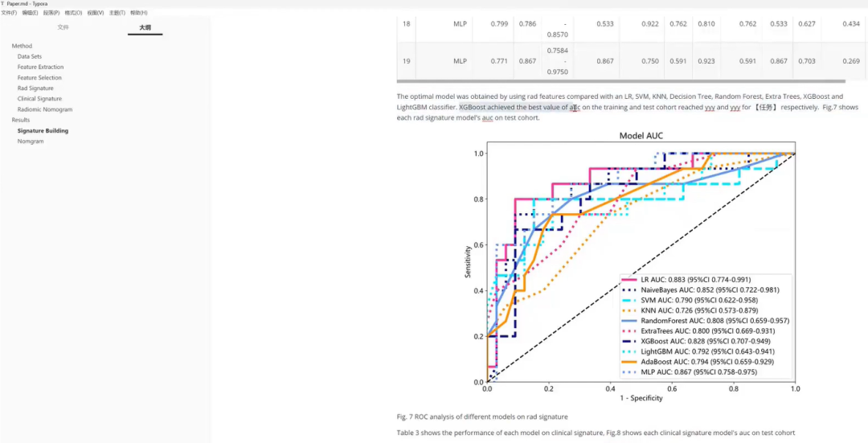
Task: Click the 1 - Specificity axis label
Action: click(x=641, y=398)
